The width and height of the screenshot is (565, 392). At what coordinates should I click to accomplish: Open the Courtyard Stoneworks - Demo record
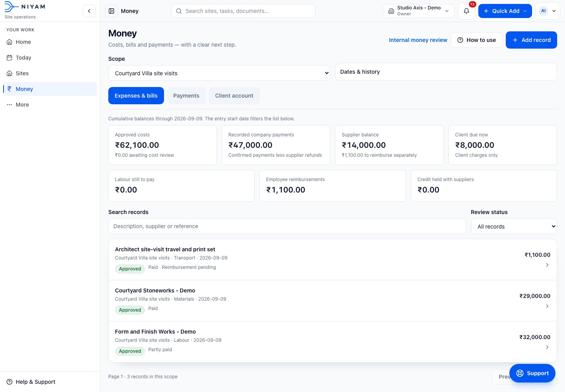333,301
